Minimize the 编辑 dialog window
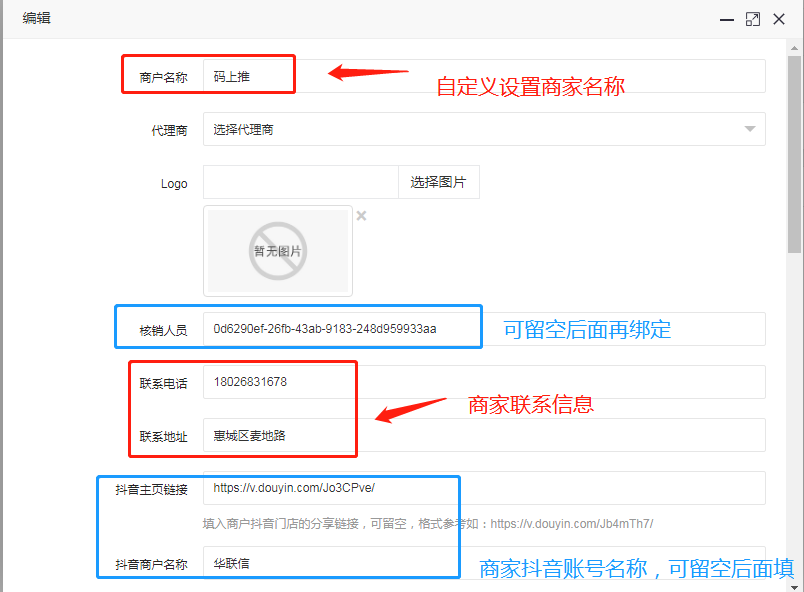This screenshot has width=804, height=592. pyautogui.click(x=727, y=20)
